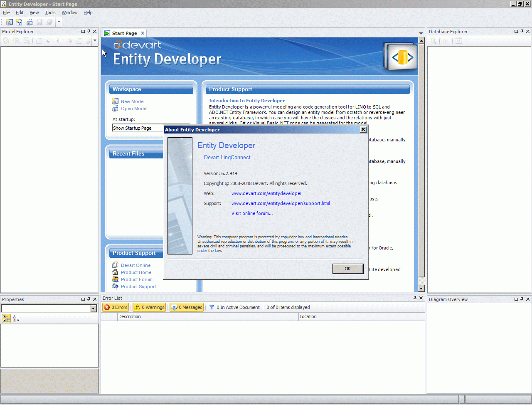Refresh the Database Explorer
This screenshot has width=532, height=405.
coord(459,41)
